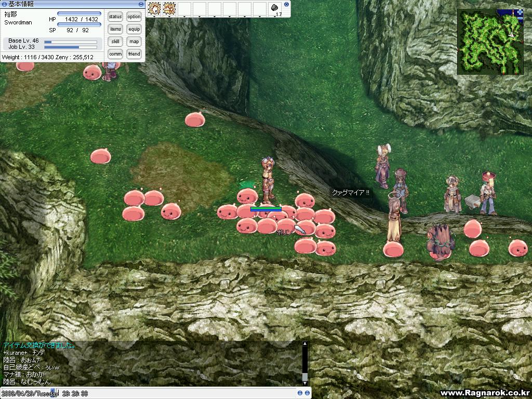Open the friend list
The image size is (532, 399).
[134, 54]
